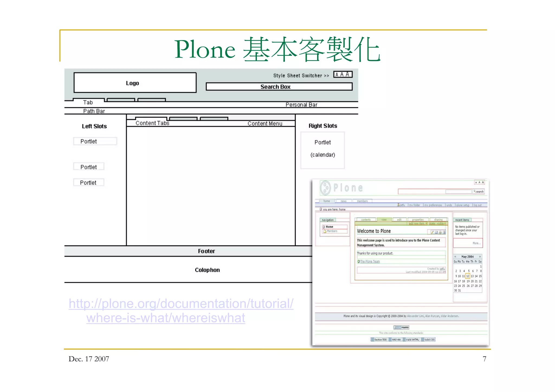Click the small A text-size icon
The height and width of the screenshot is (392, 555).
click(476, 183)
